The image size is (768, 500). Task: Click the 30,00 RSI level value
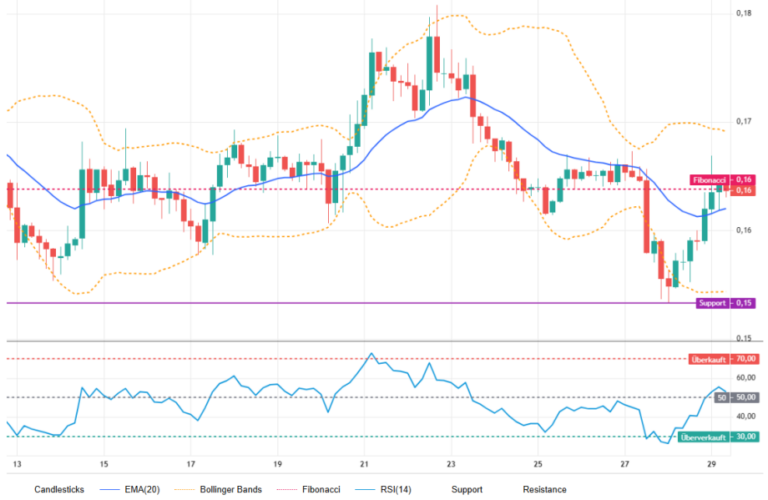coord(745,437)
